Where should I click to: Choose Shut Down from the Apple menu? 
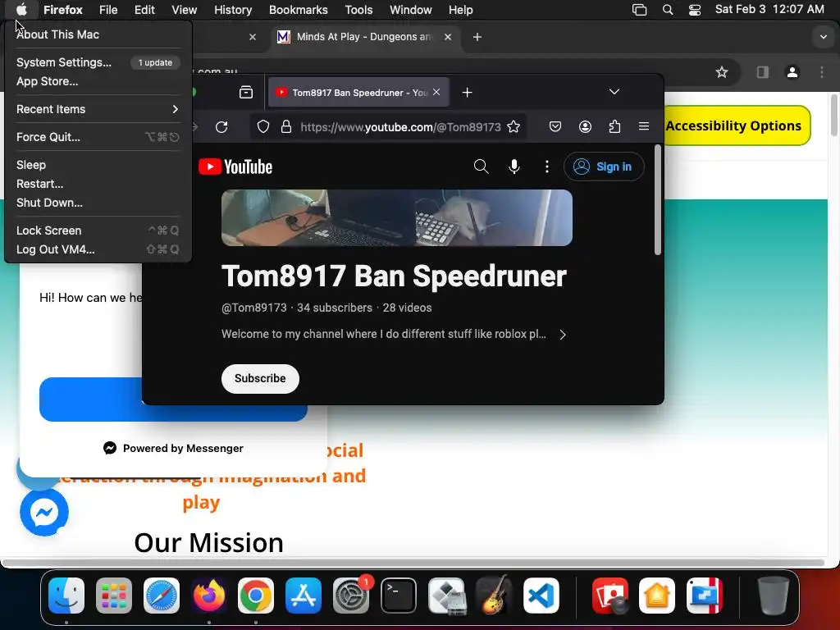[98, 203]
